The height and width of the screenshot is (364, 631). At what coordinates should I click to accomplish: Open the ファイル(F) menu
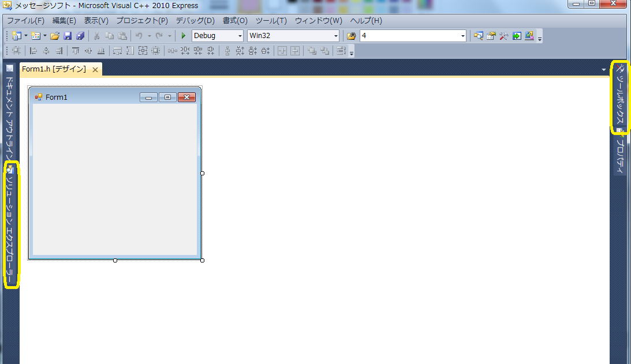click(25, 21)
